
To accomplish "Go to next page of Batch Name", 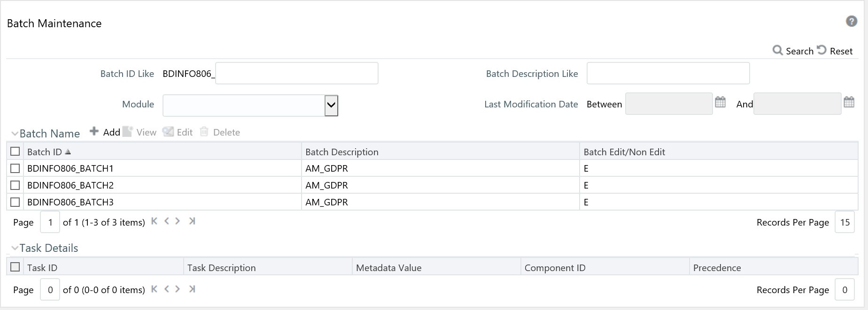I will pos(178,221).
